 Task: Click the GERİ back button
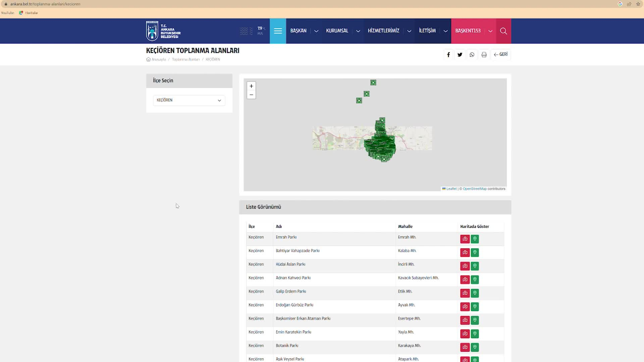coord(501,54)
